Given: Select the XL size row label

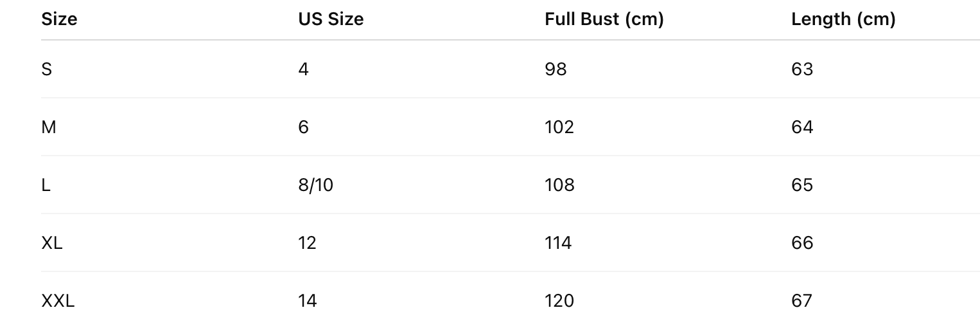Looking at the screenshot, I should 52,242.
